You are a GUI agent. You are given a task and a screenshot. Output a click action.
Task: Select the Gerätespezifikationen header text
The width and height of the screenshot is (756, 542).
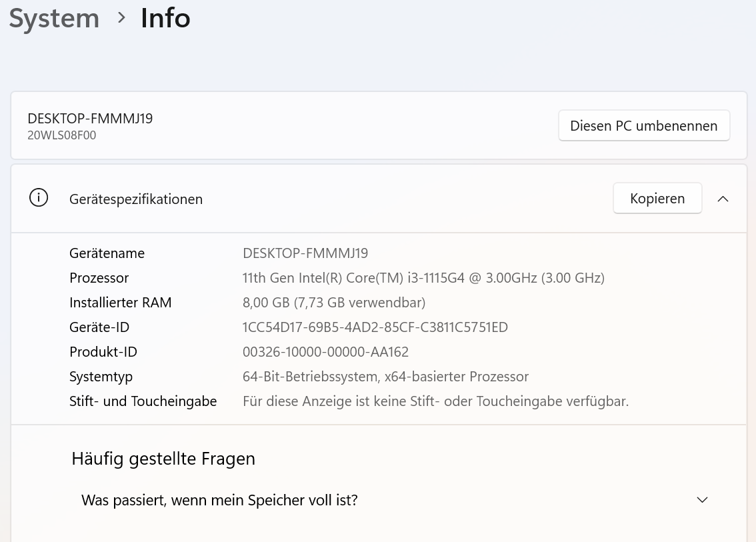(x=136, y=199)
